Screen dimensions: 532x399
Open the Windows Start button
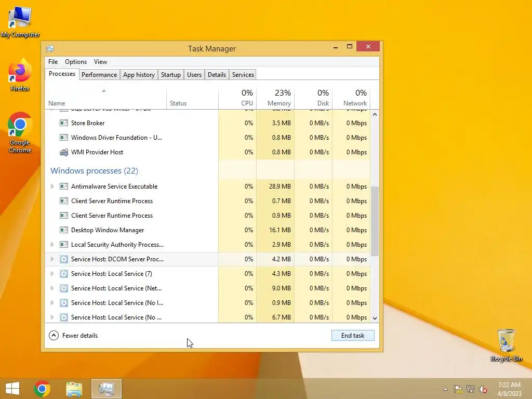pos(12,389)
